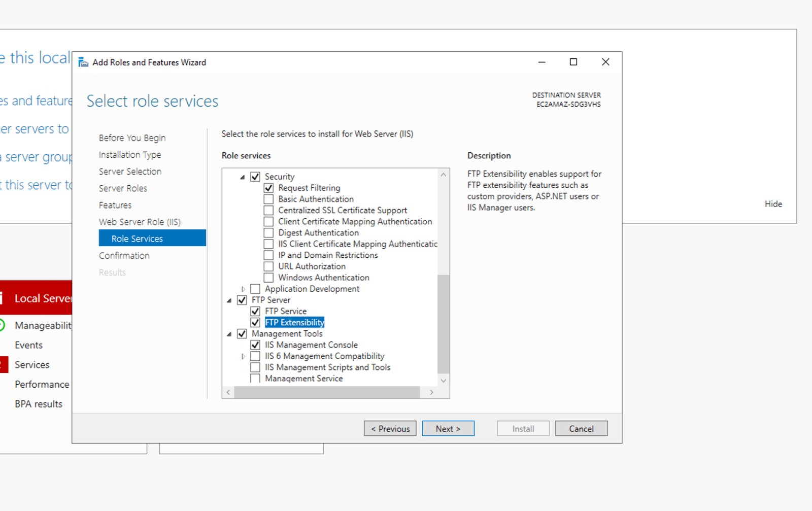Enable IP and Domain Restrictions
The height and width of the screenshot is (511, 812).
pos(268,255)
